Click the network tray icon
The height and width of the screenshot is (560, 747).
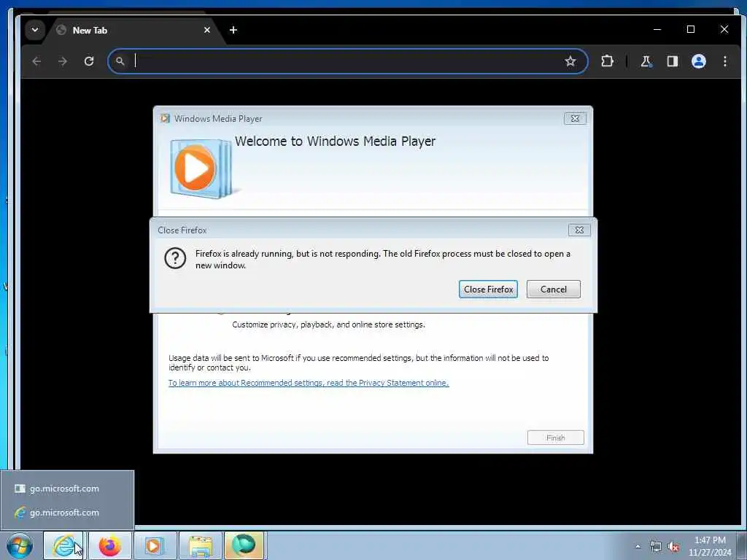point(656,547)
